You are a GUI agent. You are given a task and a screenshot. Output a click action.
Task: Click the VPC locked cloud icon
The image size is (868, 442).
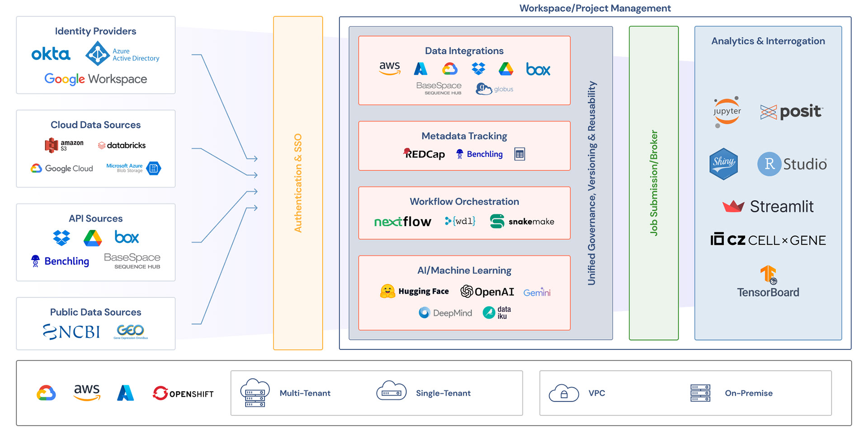564,393
